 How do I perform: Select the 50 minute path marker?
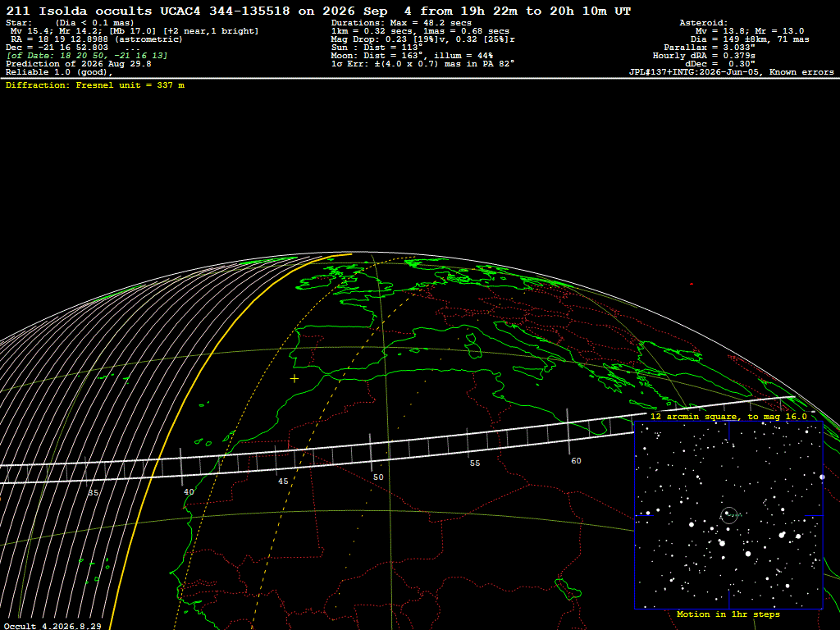[378, 477]
